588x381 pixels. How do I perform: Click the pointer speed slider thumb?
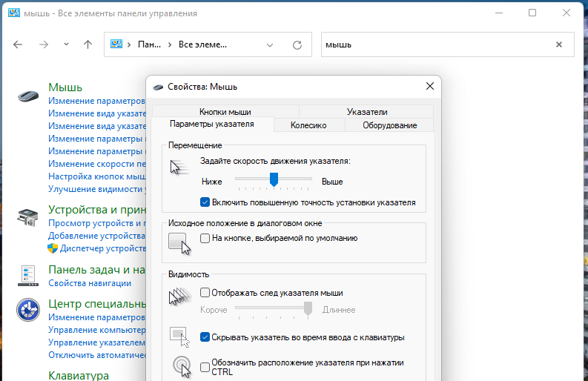tap(274, 179)
